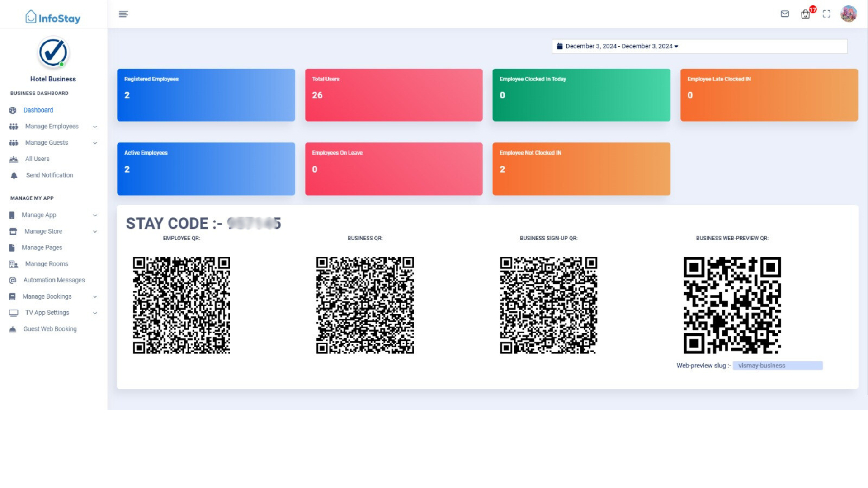This screenshot has width=868, height=488.
Task: Expand the Manage Employees chevron
Action: pos(95,127)
